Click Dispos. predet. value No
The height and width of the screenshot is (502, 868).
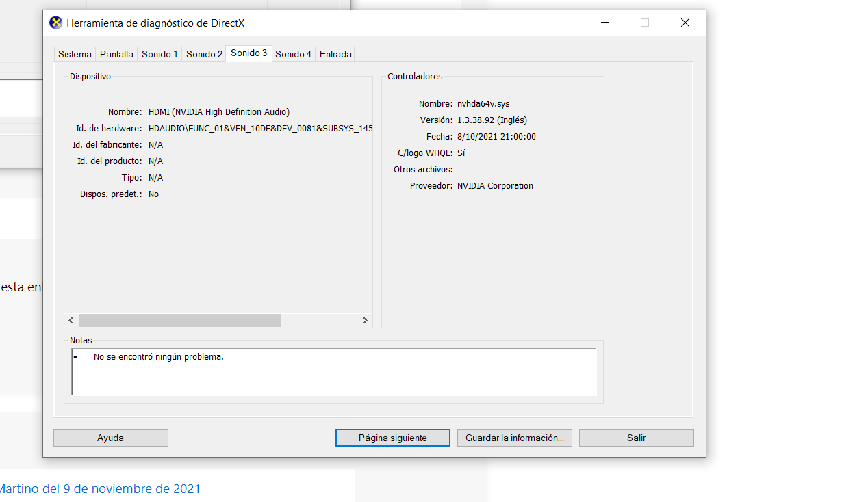click(x=153, y=194)
